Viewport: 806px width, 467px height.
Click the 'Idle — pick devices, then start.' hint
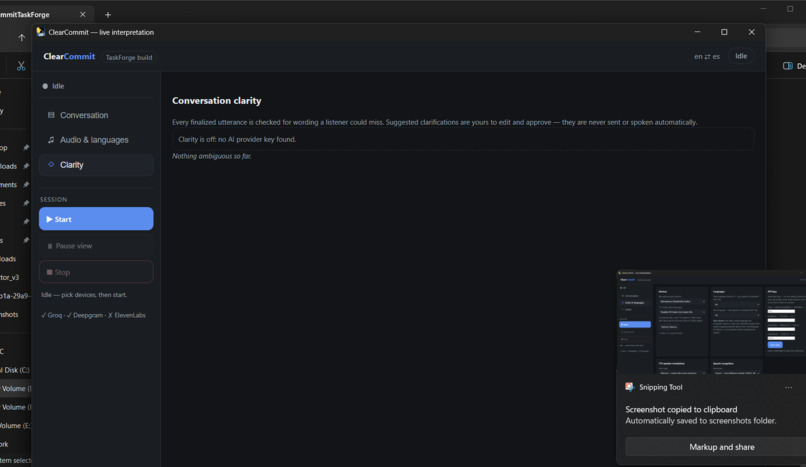pyautogui.click(x=84, y=295)
